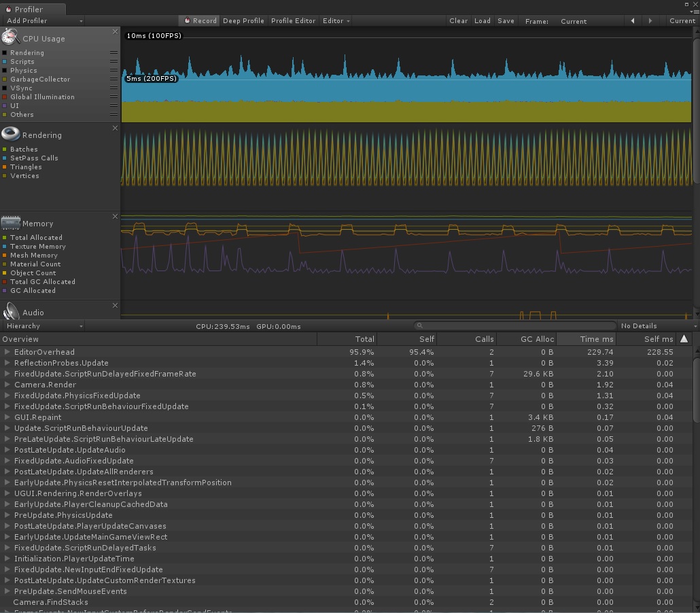The image size is (700, 613).
Task: Click the CPU Usage stopwatch icon
Action: [x=10, y=37]
